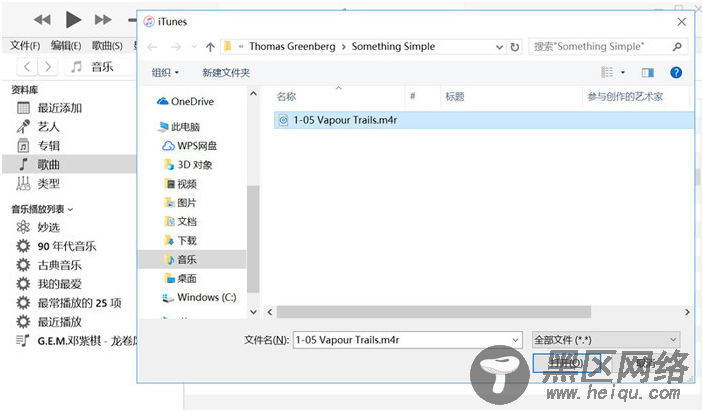The height and width of the screenshot is (410, 702).
Task: Open the 编辑(E) menu in iTunes
Action: coord(66,45)
